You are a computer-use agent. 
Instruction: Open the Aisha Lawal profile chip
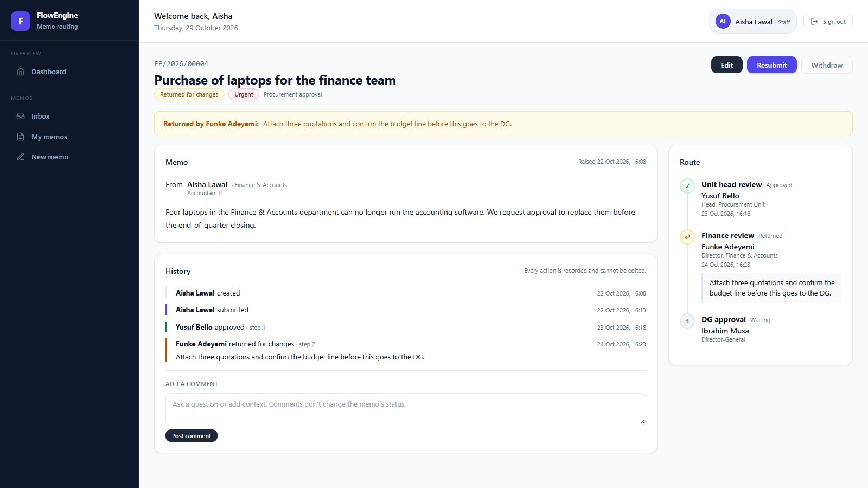tap(752, 21)
